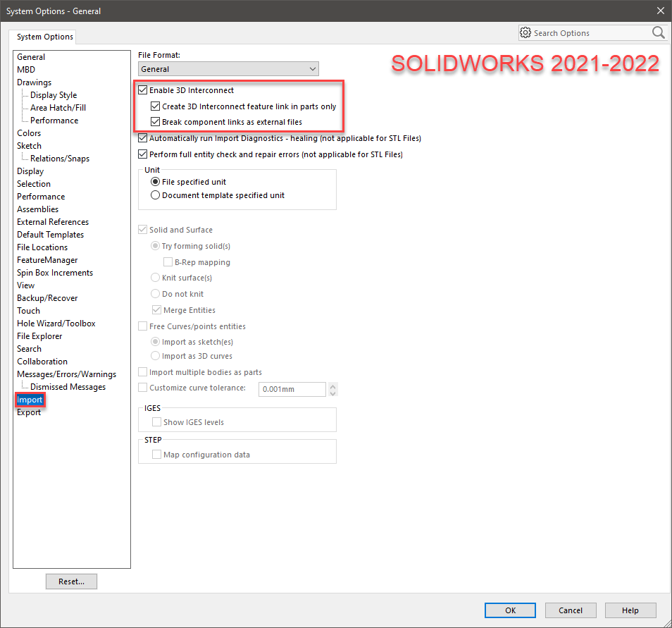Image resolution: width=672 pixels, height=628 pixels.
Task: Open Backup/Recover options
Action: point(48,298)
